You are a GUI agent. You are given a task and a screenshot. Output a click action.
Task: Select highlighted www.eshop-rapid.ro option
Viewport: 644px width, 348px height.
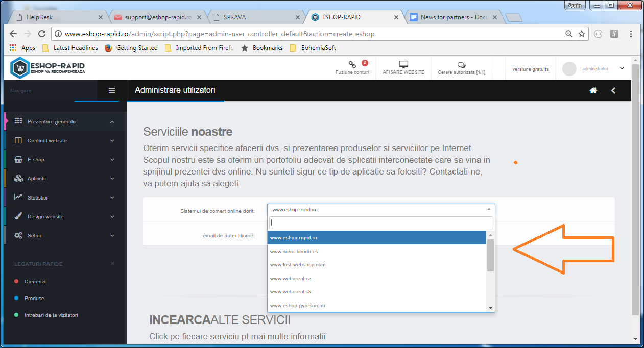point(377,238)
